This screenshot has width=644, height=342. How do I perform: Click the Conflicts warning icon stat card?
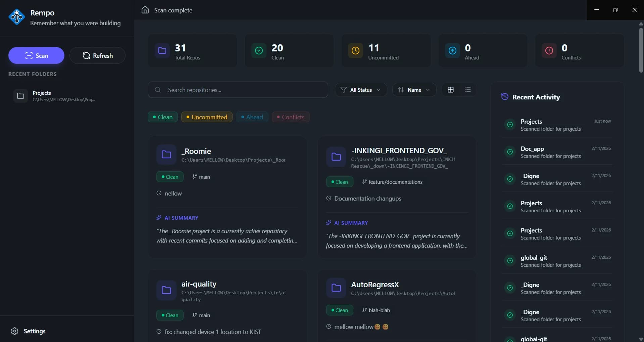tap(549, 50)
